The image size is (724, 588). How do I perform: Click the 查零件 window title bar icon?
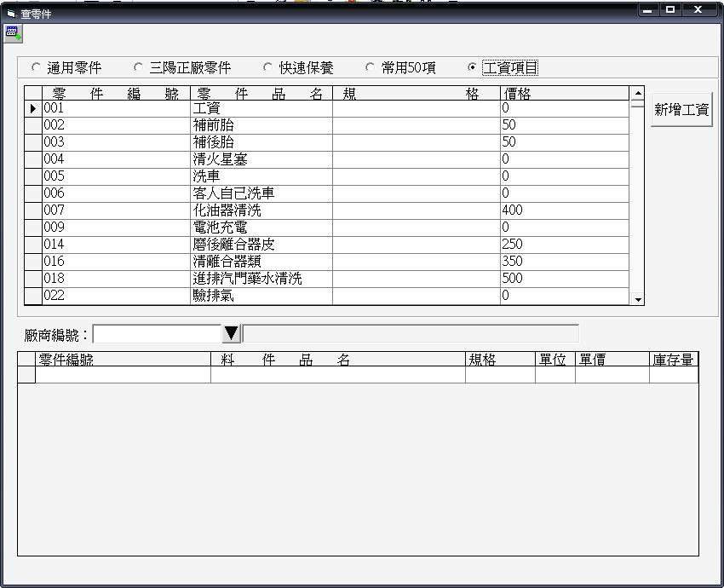click(10, 14)
